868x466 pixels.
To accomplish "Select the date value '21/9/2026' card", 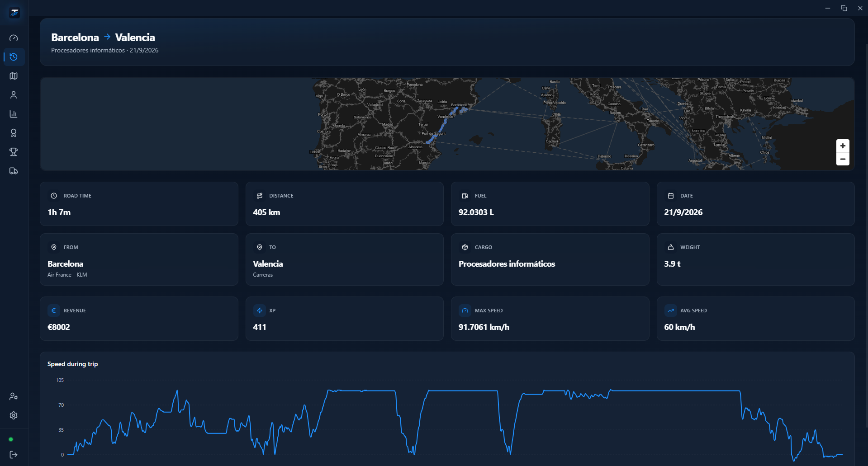I will [683, 212].
